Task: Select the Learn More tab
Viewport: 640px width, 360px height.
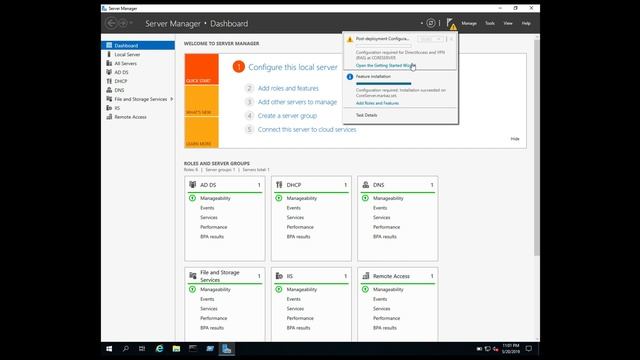Action: (x=202, y=132)
